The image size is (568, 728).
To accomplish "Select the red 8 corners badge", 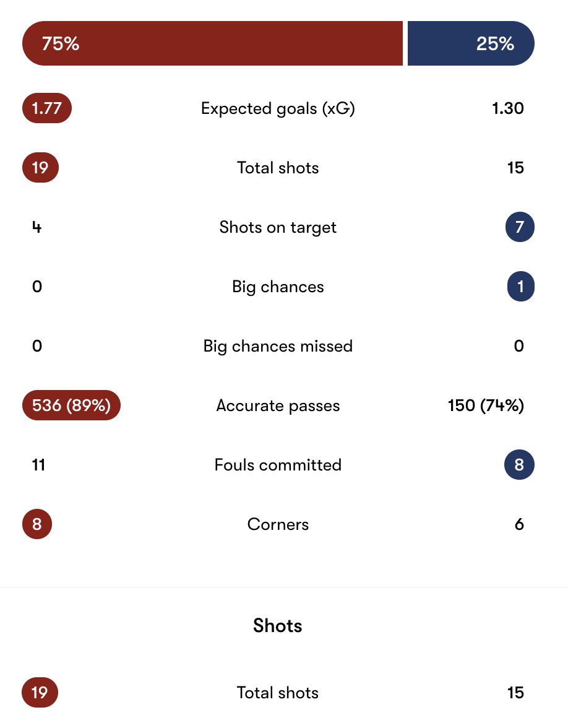I will 37,524.
